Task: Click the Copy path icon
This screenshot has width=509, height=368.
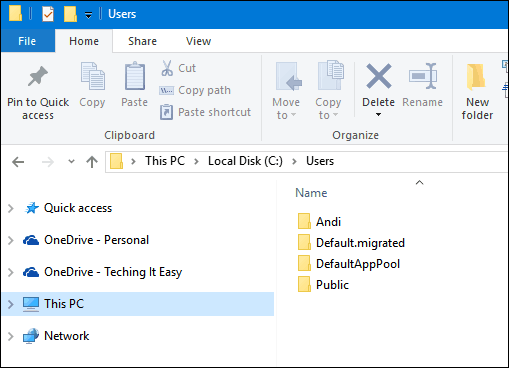Action: coord(166,90)
